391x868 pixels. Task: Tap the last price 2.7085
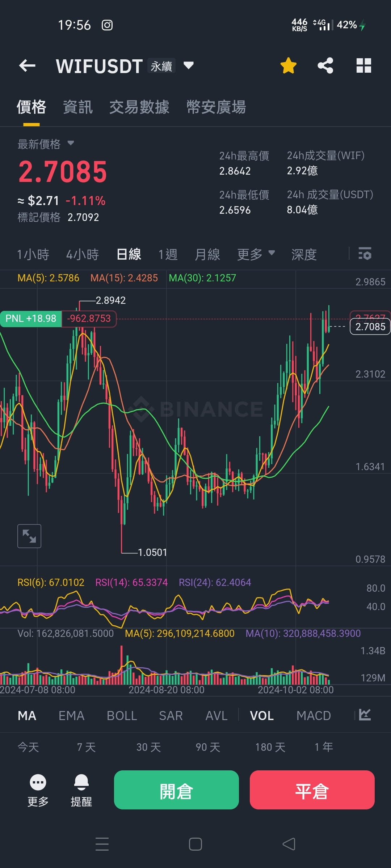63,171
